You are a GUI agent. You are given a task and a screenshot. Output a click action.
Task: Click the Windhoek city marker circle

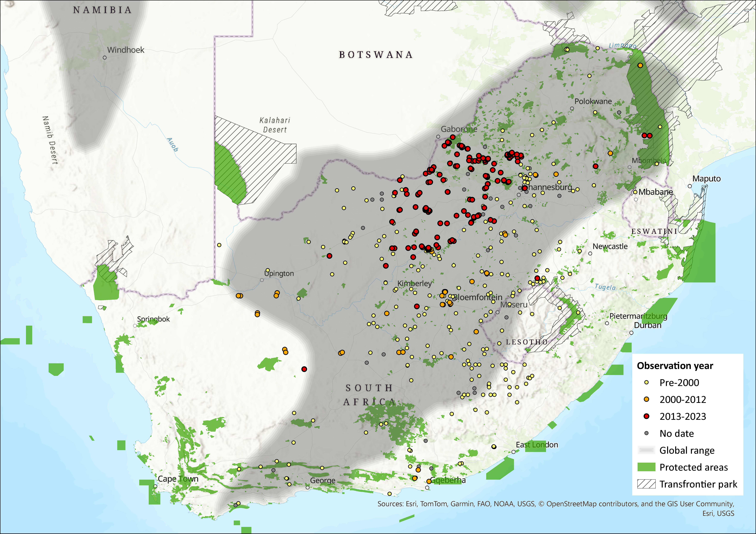point(105,58)
